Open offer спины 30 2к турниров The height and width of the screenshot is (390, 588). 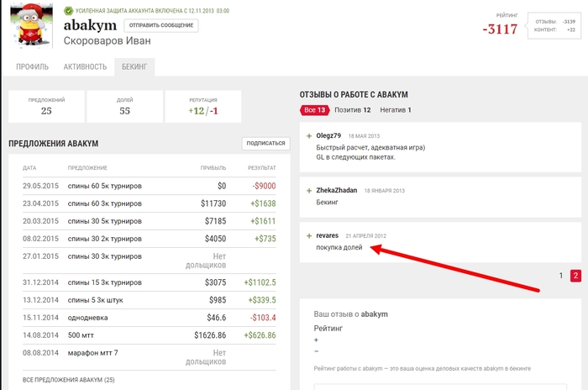[x=105, y=239]
